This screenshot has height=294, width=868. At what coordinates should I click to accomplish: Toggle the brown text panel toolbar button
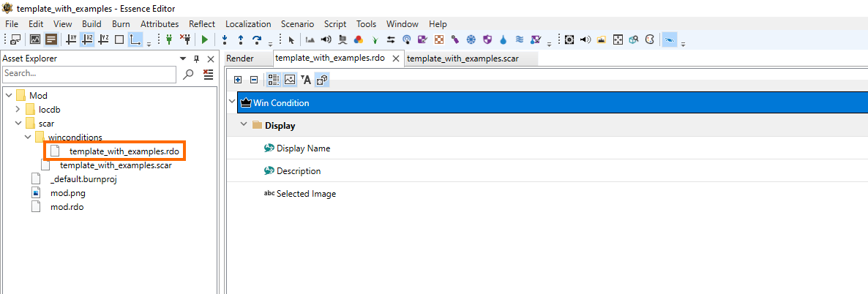pos(51,39)
